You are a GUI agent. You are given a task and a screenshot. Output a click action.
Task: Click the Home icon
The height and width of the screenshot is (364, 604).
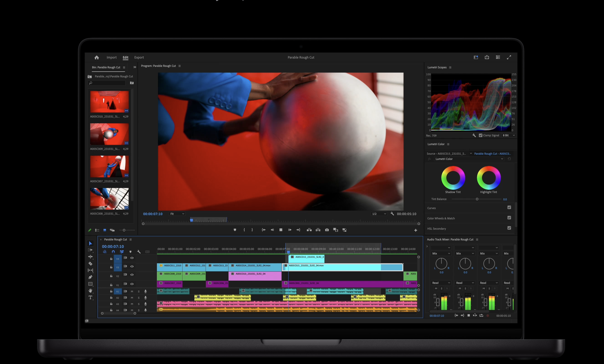point(97,57)
